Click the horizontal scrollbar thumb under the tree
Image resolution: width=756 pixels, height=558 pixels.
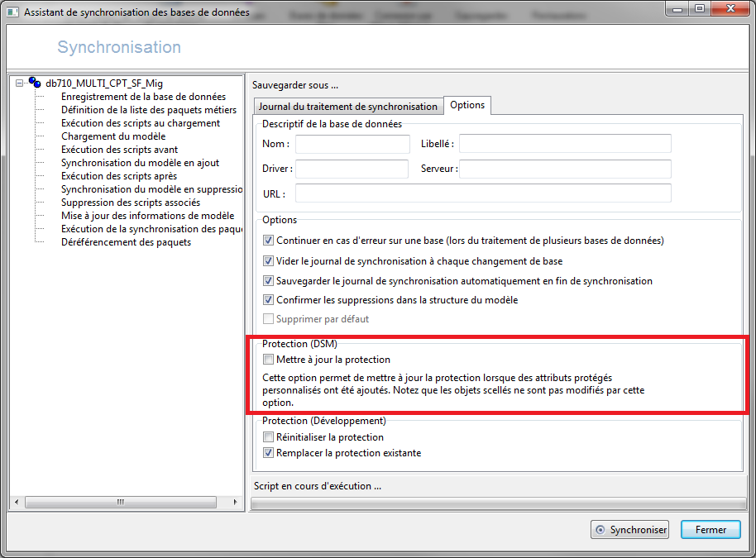click(x=121, y=502)
